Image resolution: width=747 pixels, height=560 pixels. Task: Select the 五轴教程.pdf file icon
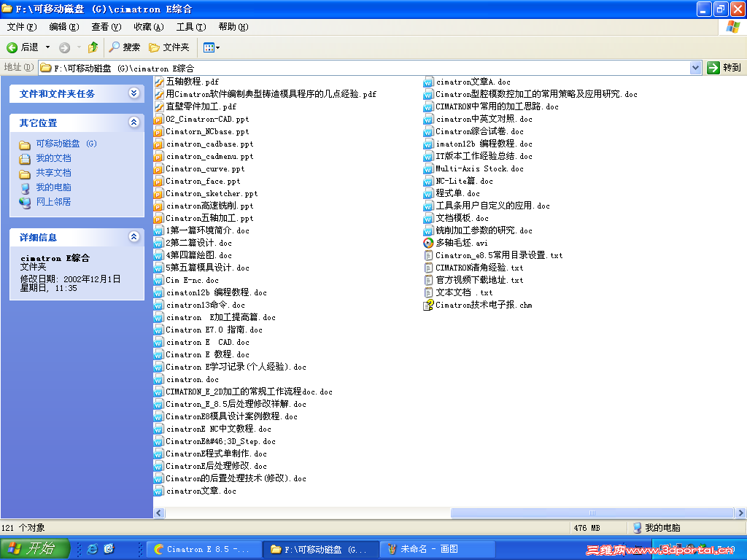point(159,82)
